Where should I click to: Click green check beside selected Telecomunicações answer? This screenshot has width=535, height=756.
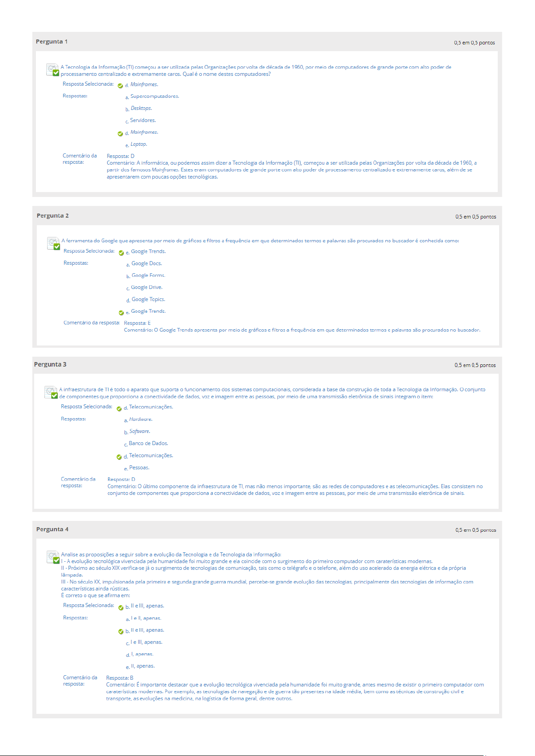[x=119, y=409]
